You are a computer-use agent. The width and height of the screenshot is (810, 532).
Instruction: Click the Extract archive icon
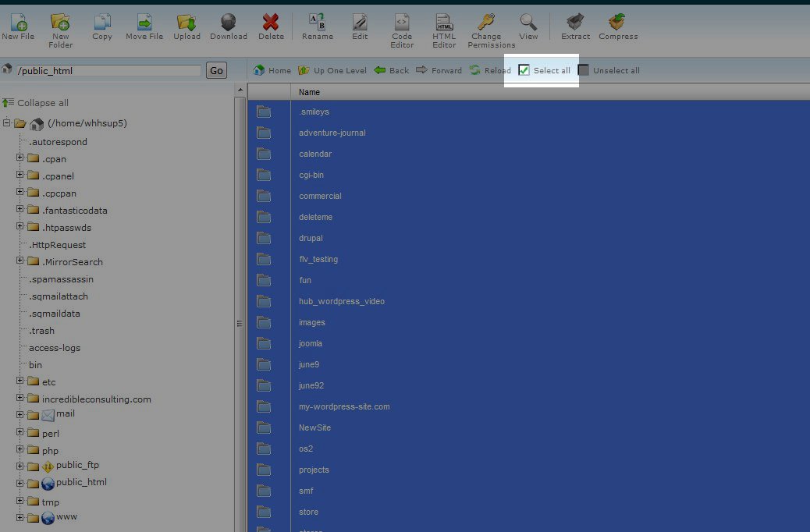575,23
